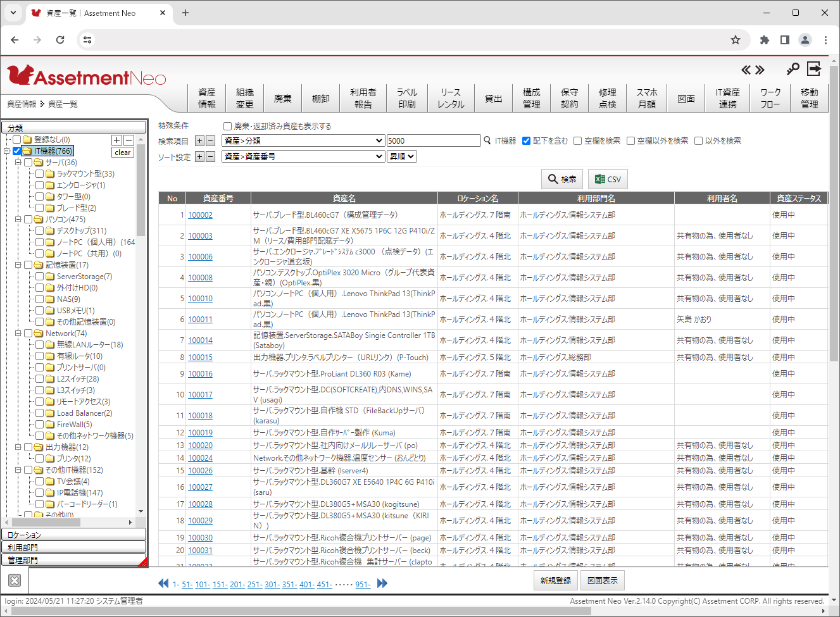The height and width of the screenshot is (617, 840).
Task: Switch to the 管理部門 panel tab
Action: coord(73,559)
